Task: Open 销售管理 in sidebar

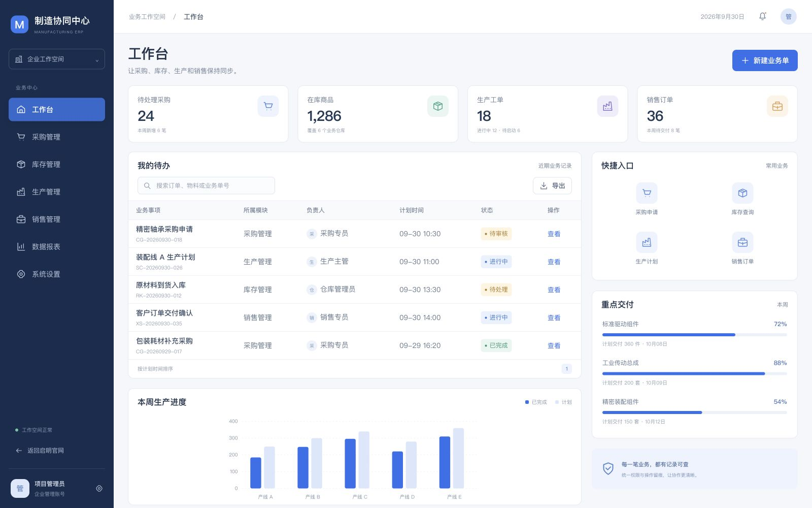Action: 57,219
